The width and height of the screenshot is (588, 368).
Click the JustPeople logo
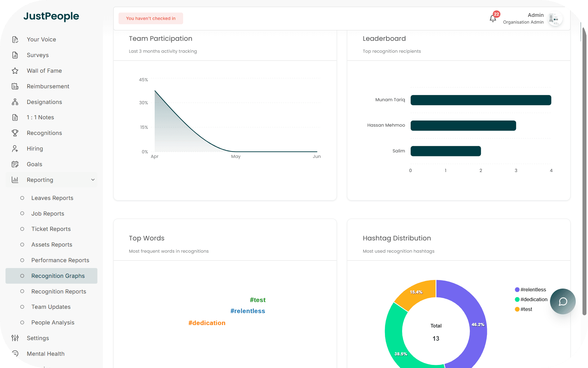coord(51,16)
